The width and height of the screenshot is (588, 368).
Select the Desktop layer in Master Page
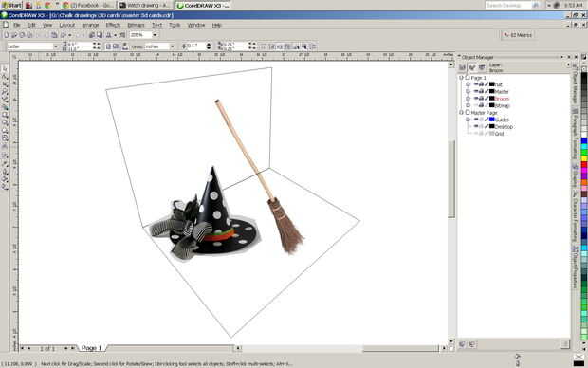tap(504, 127)
